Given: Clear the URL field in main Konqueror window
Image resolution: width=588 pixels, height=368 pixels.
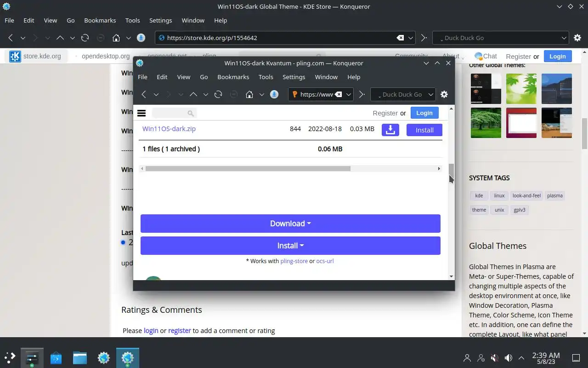Looking at the screenshot, I should click(400, 38).
